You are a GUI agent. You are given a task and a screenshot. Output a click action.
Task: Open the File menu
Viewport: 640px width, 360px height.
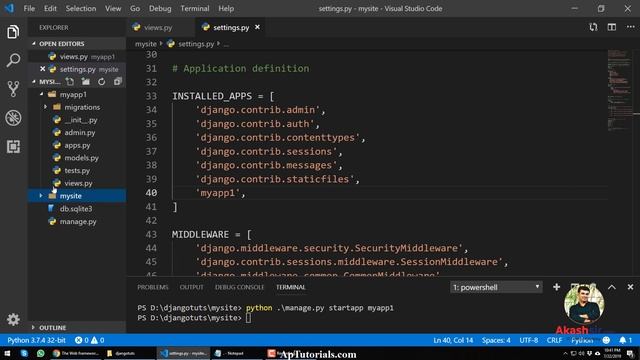pos(29,8)
